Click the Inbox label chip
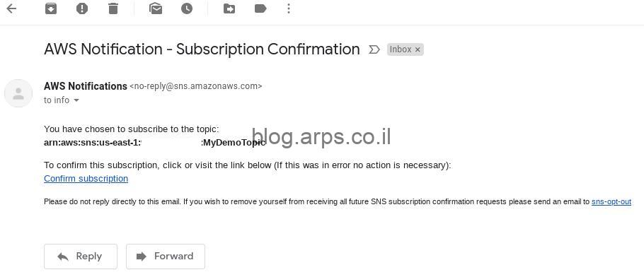The height and width of the screenshot is (277, 644). pyautogui.click(x=405, y=49)
